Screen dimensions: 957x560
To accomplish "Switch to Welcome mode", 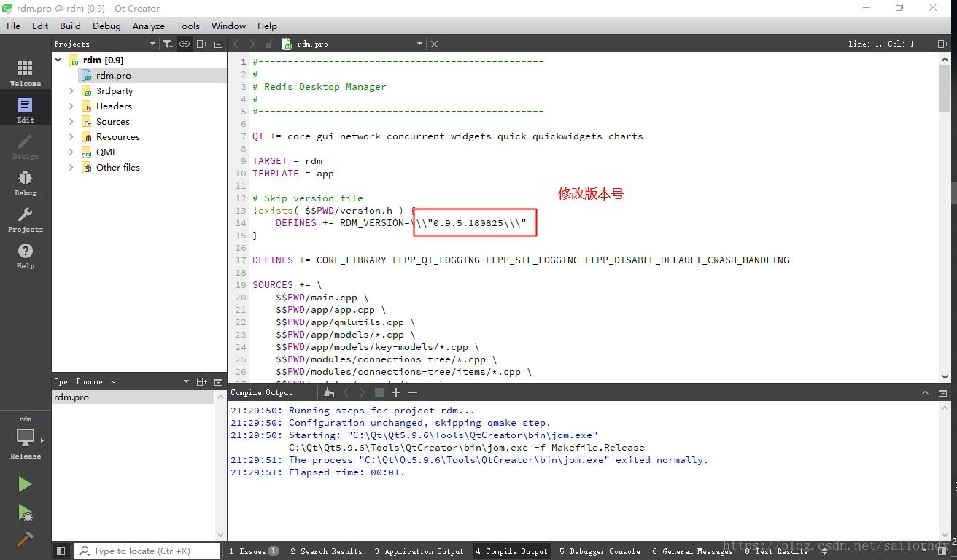I will pyautogui.click(x=26, y=73).
